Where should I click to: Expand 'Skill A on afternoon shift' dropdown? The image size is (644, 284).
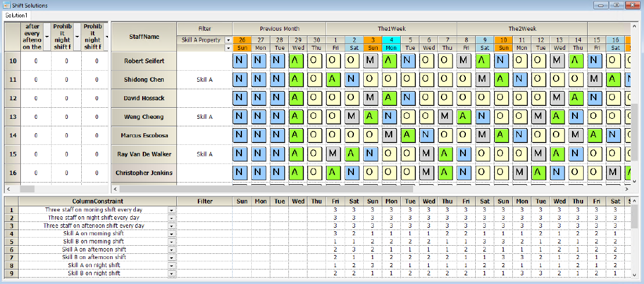point(171,250)
